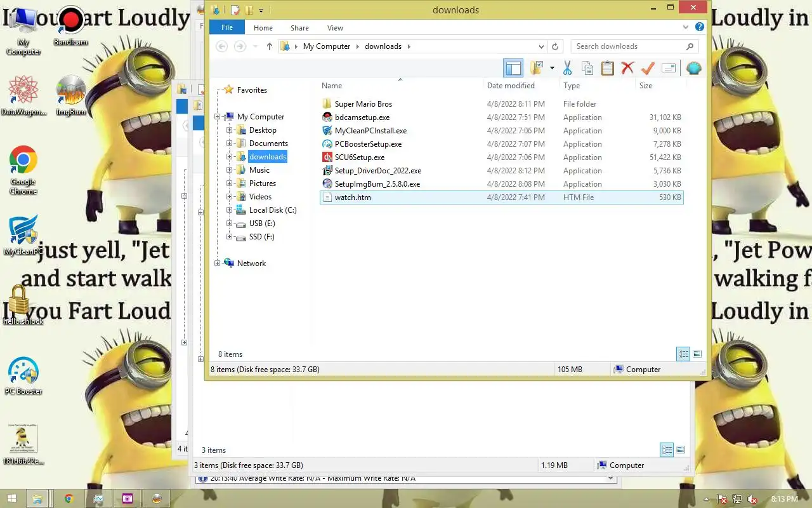The image size is (812, 508).
Task: Click New Folder icon in Quick Access Toolbar
Action: 249,10
